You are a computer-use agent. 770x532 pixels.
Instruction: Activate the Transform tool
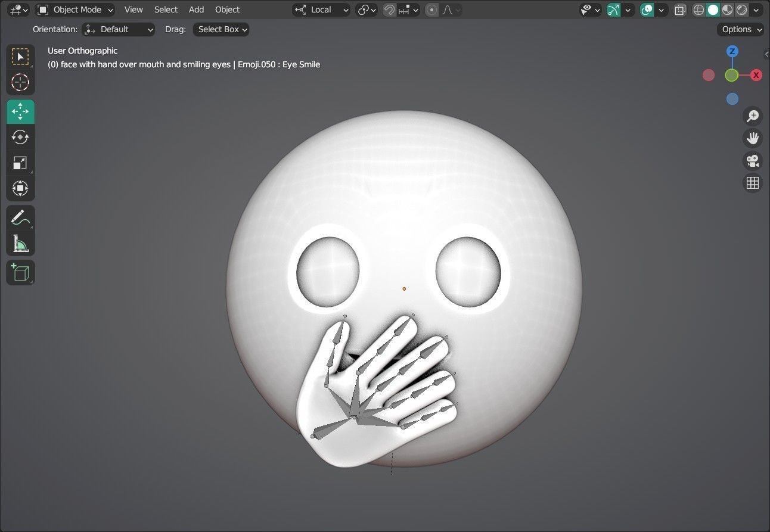20,188
